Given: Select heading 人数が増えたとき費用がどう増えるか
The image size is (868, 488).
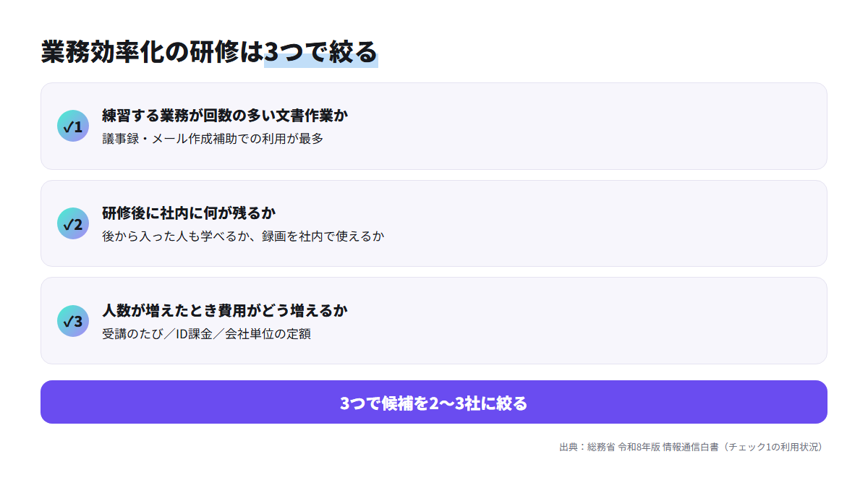Looking at the screenshot, I should (225, 310).
